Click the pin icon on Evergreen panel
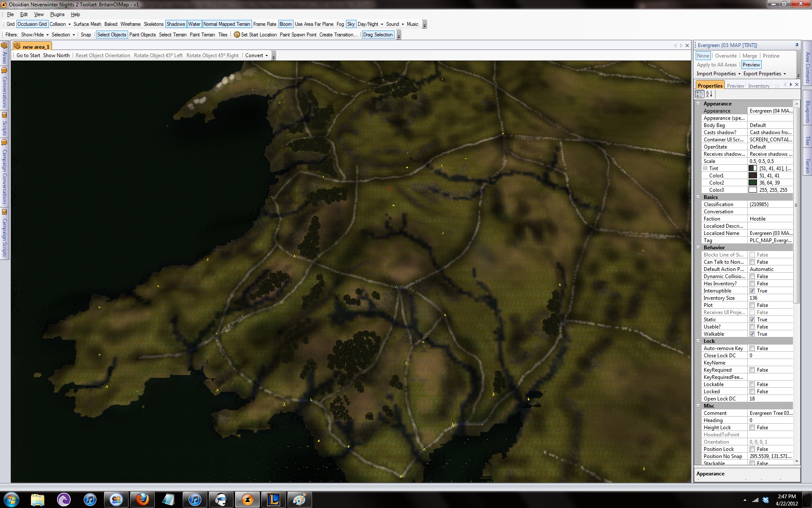The image size is (812, 508). [797, 45]
